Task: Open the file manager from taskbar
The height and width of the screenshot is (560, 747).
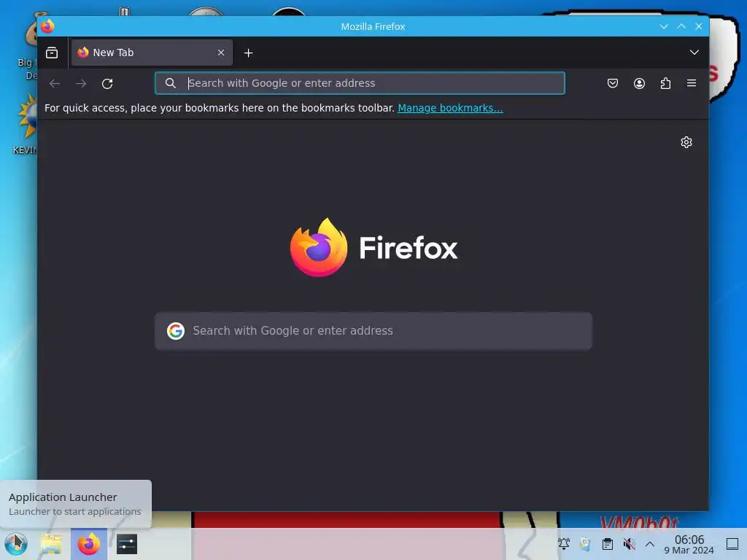Action: coord(51,544)
